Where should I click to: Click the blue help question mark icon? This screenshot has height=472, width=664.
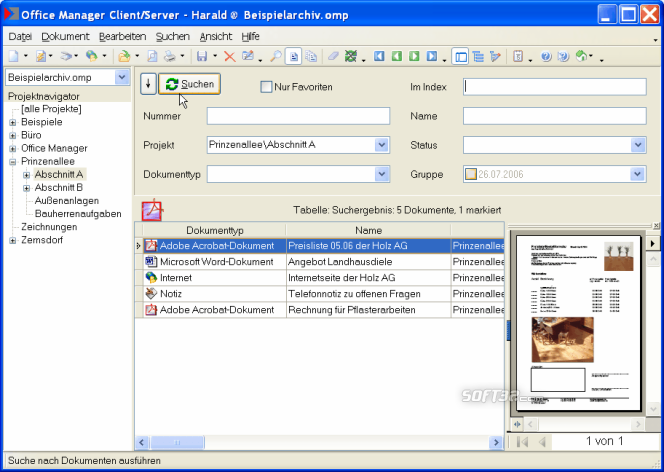(546, 56)
